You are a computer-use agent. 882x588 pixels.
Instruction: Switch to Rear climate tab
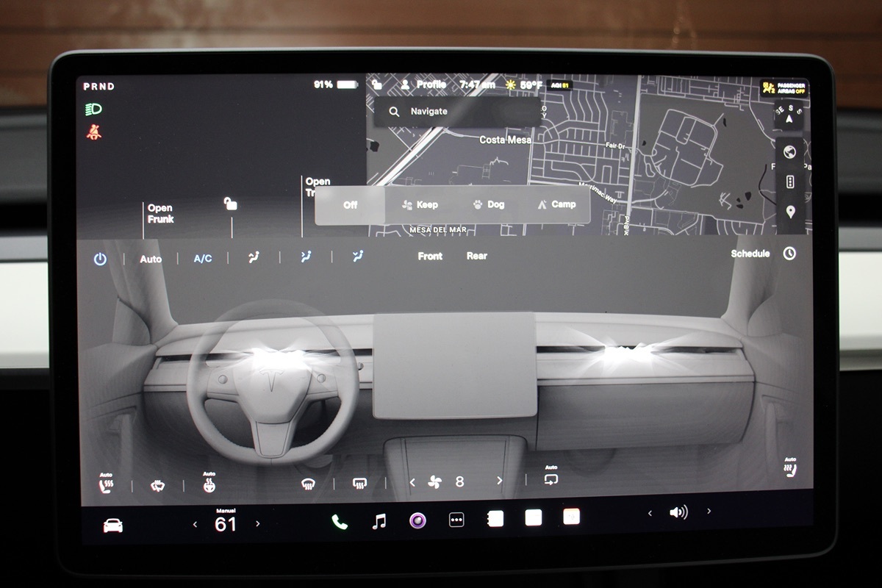click(477, 257)
